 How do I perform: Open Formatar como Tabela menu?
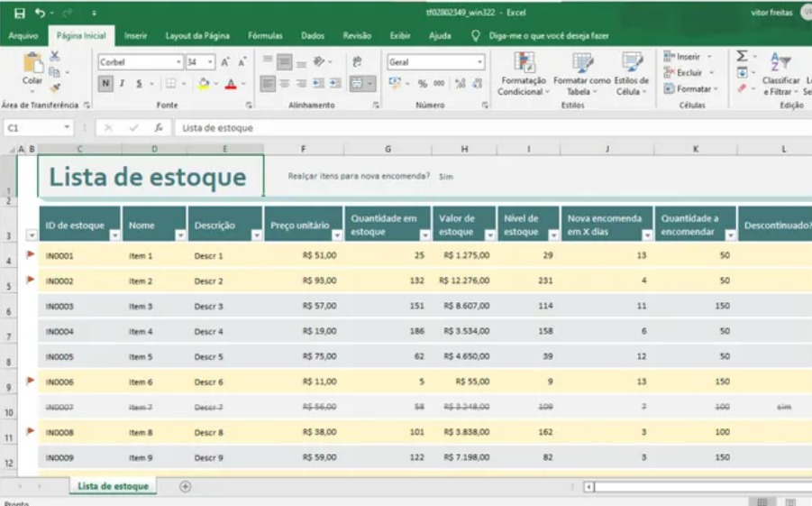pyautogui.click(x=582, y=74)
